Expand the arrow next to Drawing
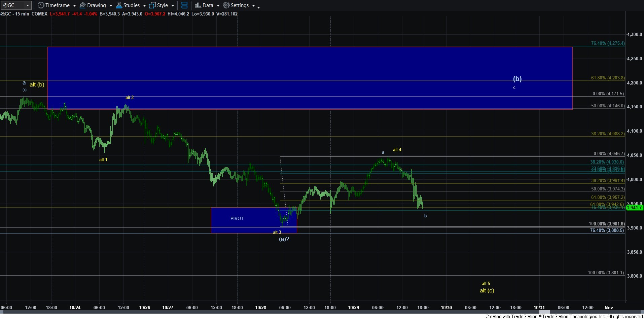 (111, 6)
